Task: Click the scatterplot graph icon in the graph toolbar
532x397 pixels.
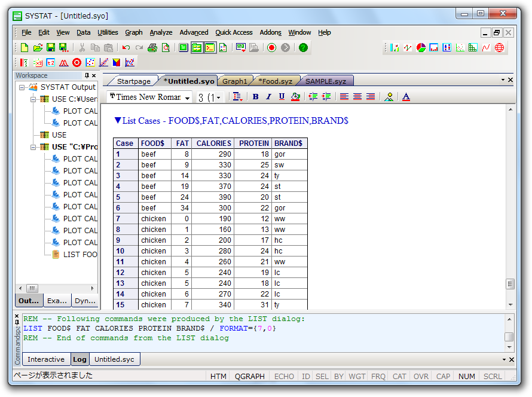Action: tap(460, 48)
